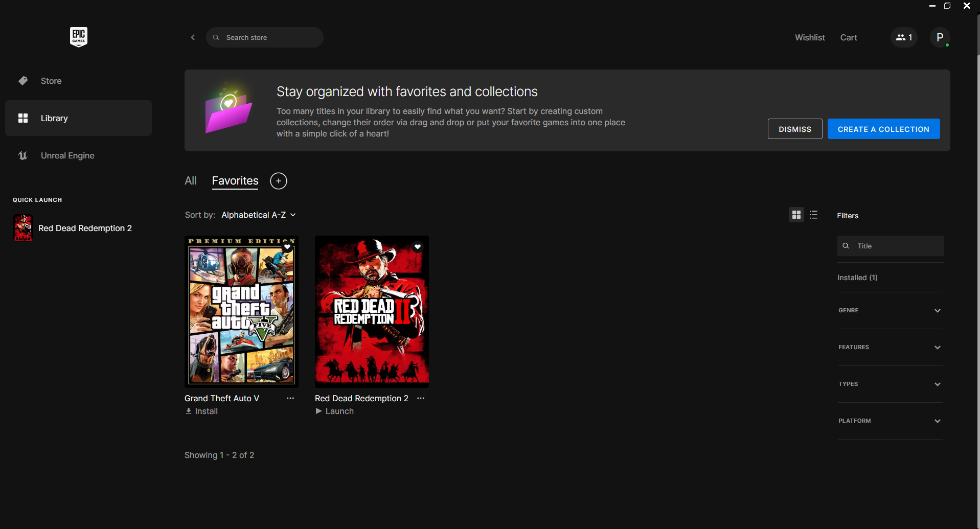Open the profile menu avatar P
The image size is (980, 529).
tap(940, 37)
